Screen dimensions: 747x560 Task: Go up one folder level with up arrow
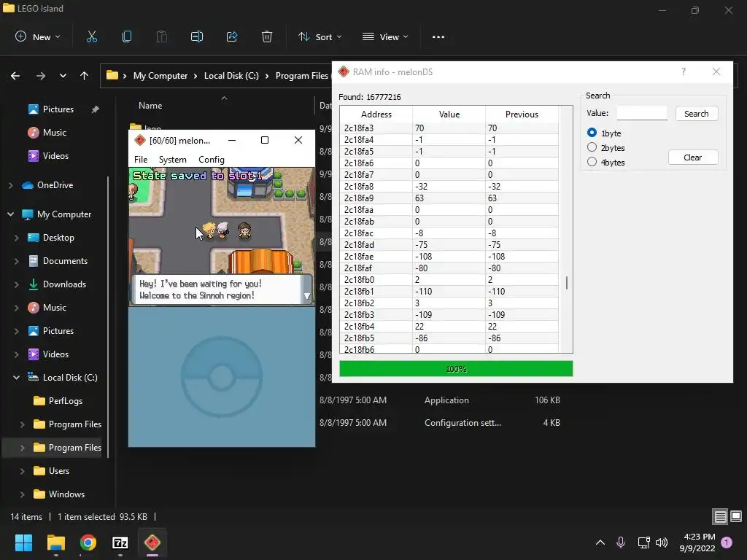pos(85,76)
